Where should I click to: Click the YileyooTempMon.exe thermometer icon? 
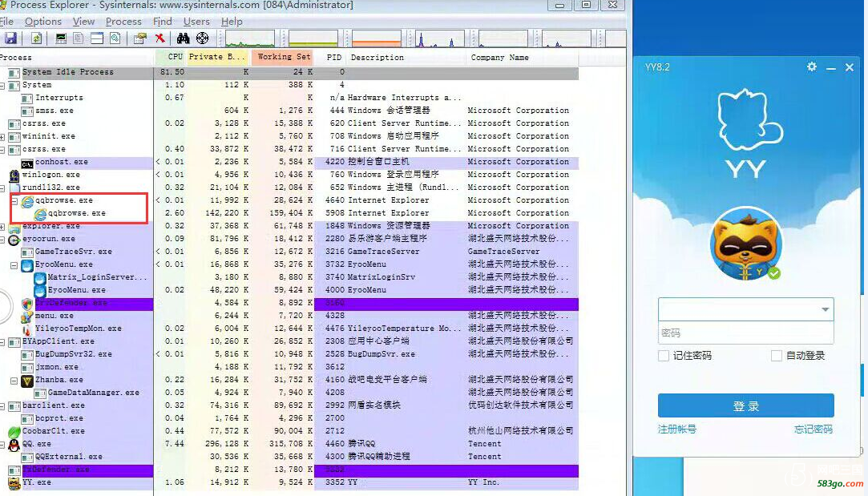click(27, 329)
